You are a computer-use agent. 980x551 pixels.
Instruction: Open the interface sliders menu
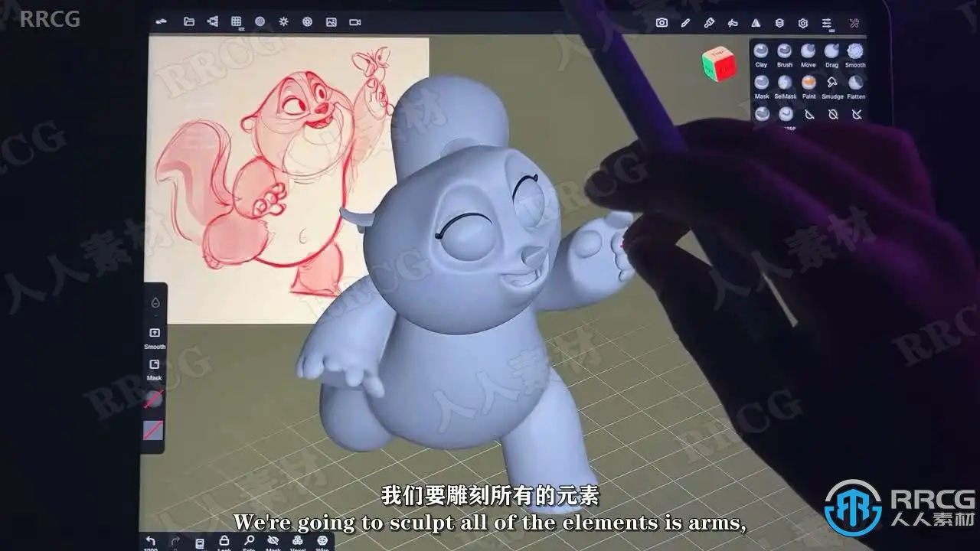click(x=827, y=24)
